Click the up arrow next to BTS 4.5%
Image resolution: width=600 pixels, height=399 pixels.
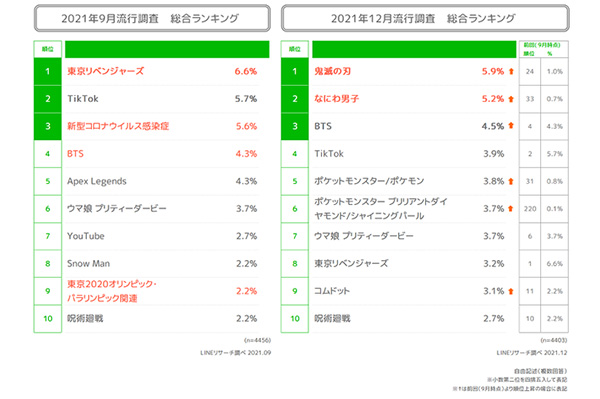pos(511,126)
